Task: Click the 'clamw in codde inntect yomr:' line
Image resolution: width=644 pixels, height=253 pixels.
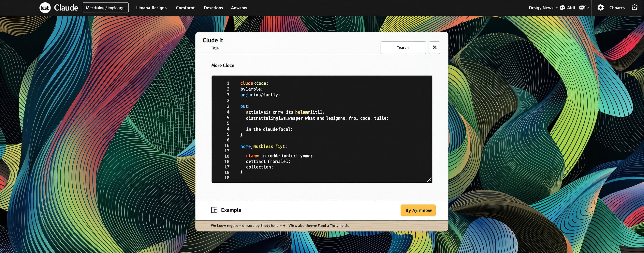Action: (279, 156)
